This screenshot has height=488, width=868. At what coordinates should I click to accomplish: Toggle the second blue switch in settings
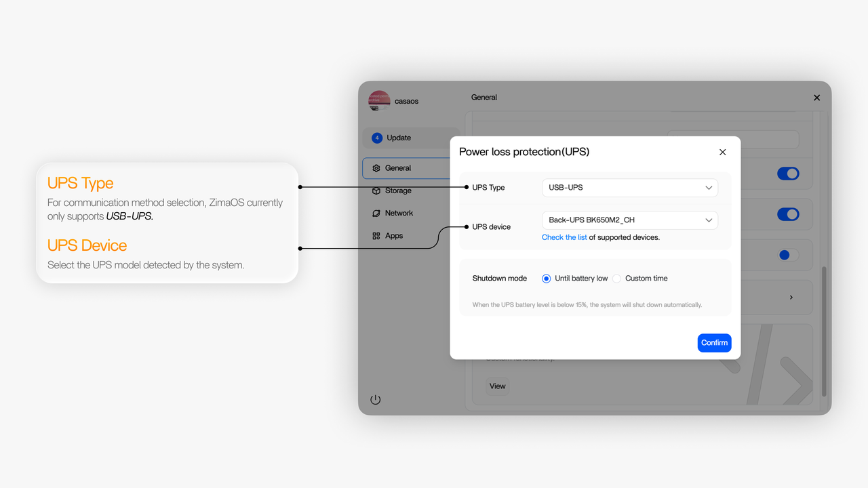(788, 214)
